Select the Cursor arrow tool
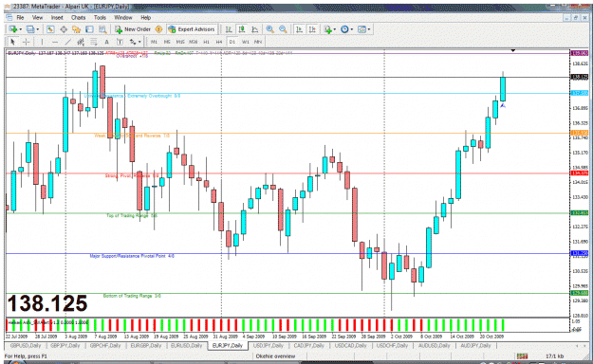The image size is (593, 364). click(x=12, y=42)
